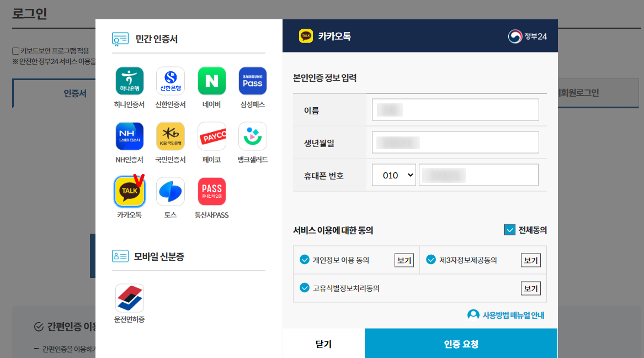Click the 이름 input field
The height and width of the screenshot is (358, 644).
click(455, 110)
